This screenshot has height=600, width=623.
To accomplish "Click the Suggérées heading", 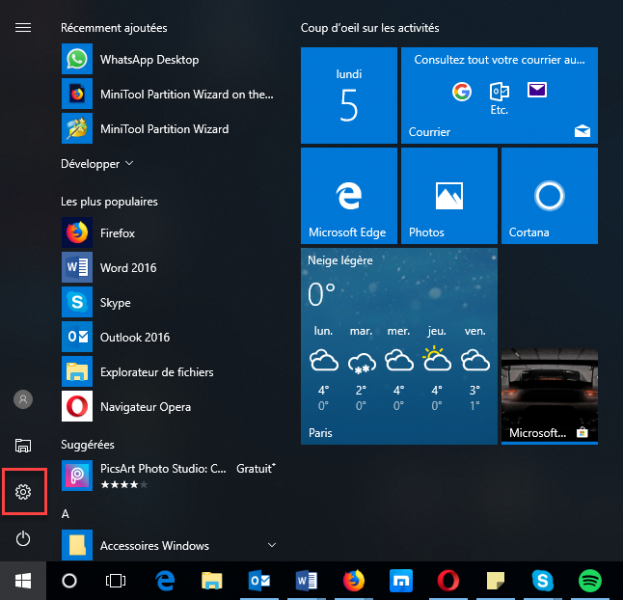I will tap(87, 445).
